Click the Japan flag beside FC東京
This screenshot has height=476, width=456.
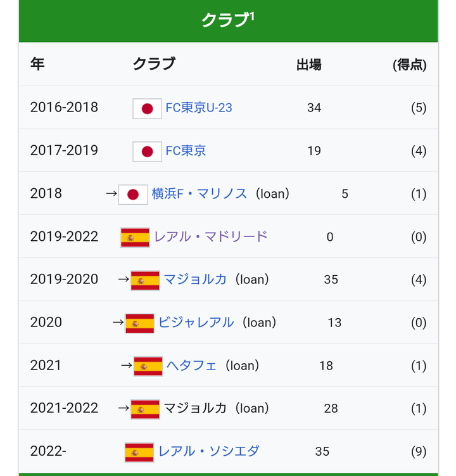pyautogui.click(x=147, y=151)
